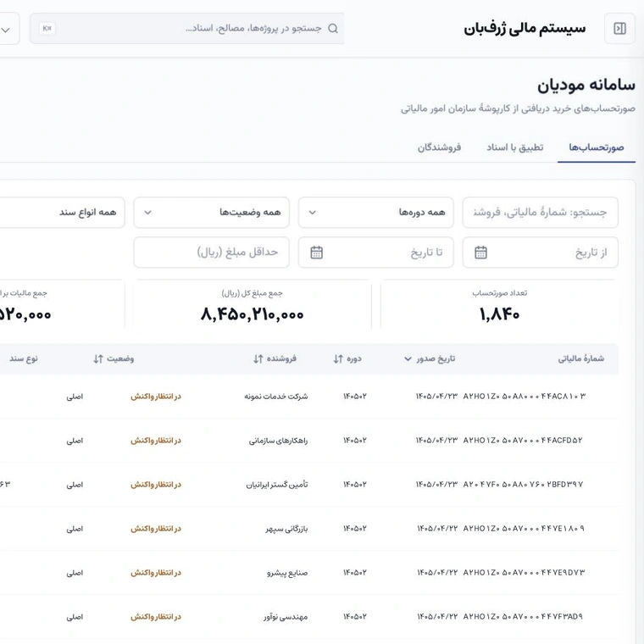Sort by 'وضعیت' column arrows
The height and width of the screenshot is (644, 644).
click(x=98, y=358)
